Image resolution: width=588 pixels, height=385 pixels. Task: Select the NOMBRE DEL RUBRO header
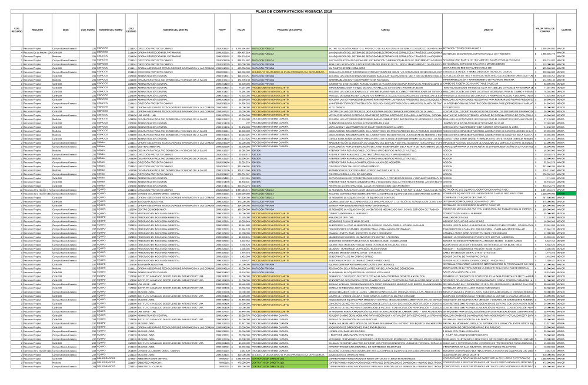click(x=110, y=29)
